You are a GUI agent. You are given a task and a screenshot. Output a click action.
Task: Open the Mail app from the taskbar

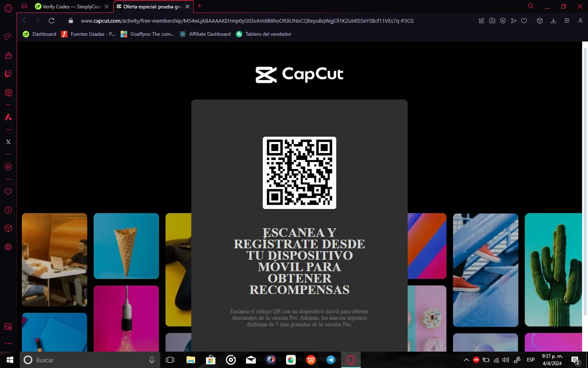click(x=251, y=360)
